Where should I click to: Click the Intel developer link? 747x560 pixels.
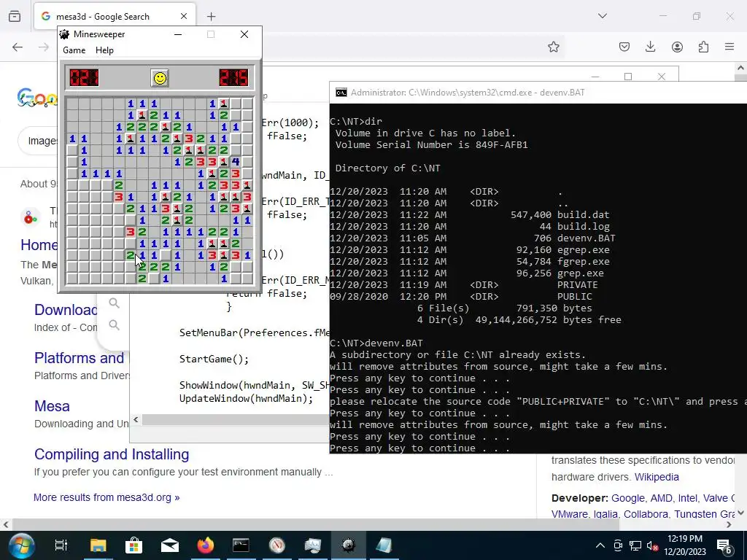point(687,498)
